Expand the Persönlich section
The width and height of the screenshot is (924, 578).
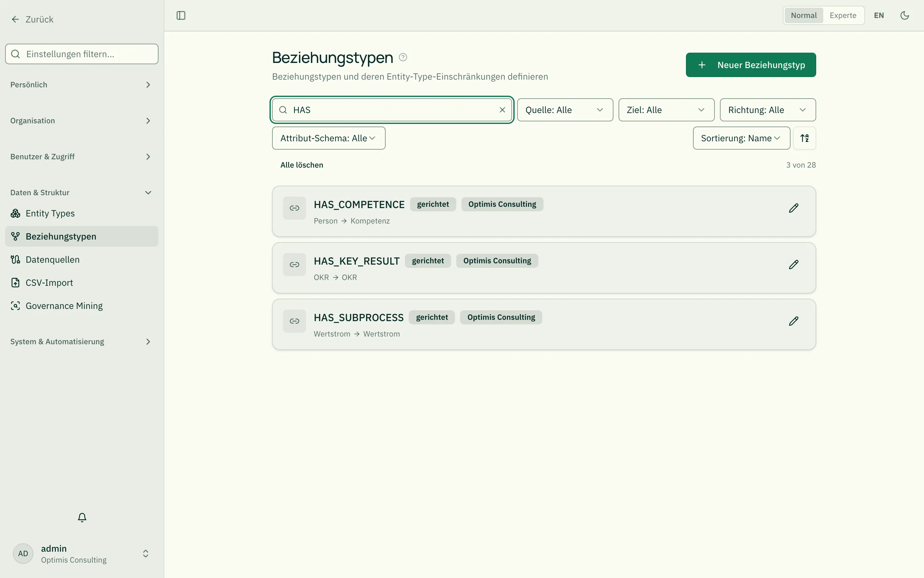pyautogui.click(x=81, y=85)
